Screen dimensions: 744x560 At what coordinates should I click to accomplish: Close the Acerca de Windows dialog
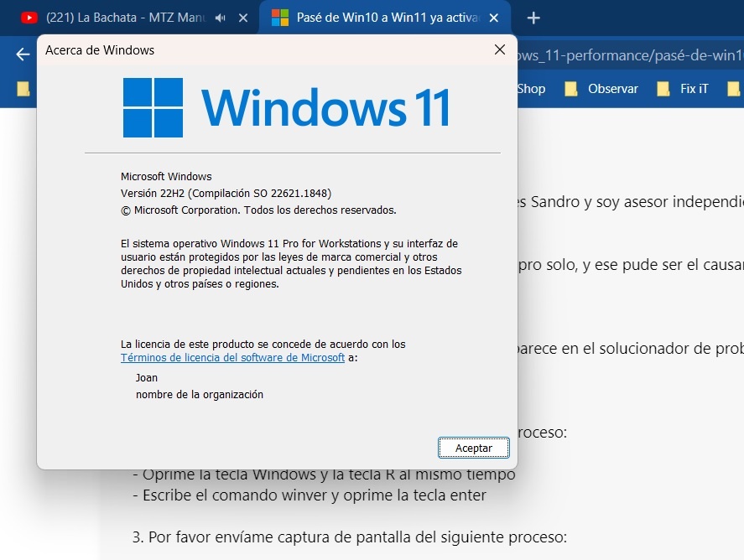tap(500, 49)
